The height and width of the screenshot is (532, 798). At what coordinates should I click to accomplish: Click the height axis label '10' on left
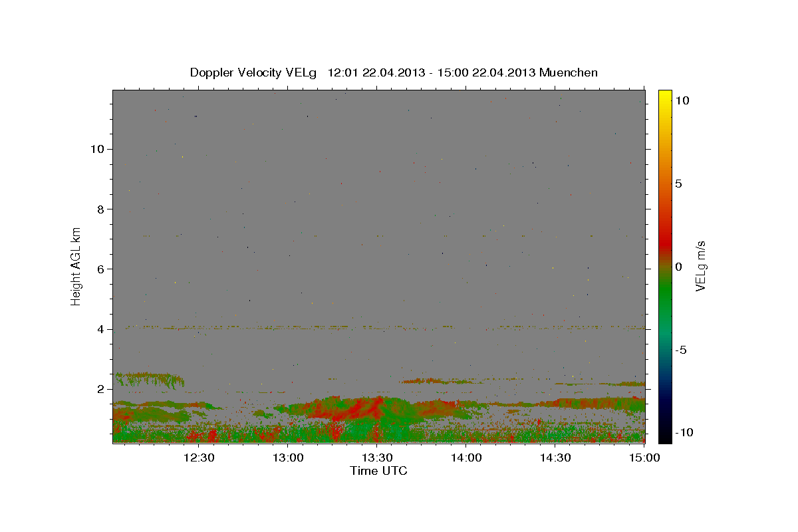(98, 149)
